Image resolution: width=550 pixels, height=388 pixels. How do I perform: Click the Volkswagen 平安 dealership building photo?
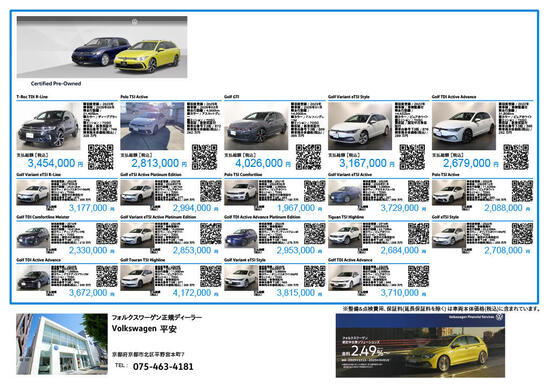point(62,344)
